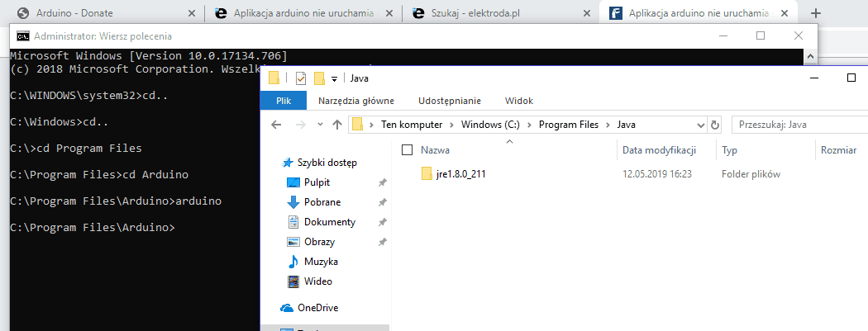Screen dimensions: 868x331
Task: Sort by the Typ column header
Action: pos(729,149)
